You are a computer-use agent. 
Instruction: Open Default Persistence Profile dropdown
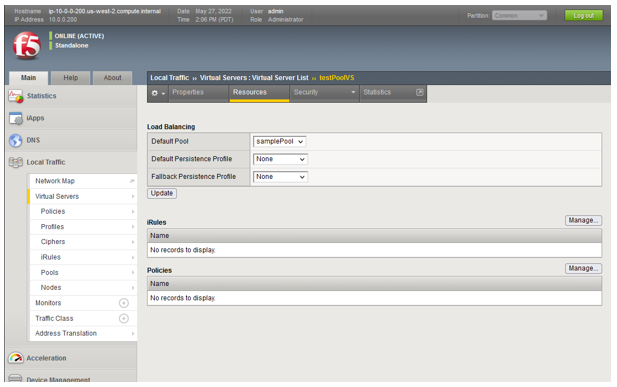point(280,159)
